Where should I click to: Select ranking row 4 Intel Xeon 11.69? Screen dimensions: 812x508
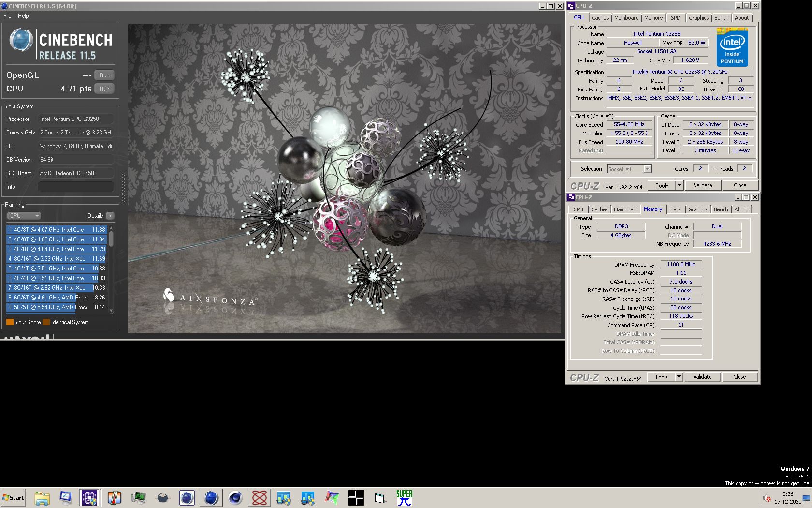point(57,259)
